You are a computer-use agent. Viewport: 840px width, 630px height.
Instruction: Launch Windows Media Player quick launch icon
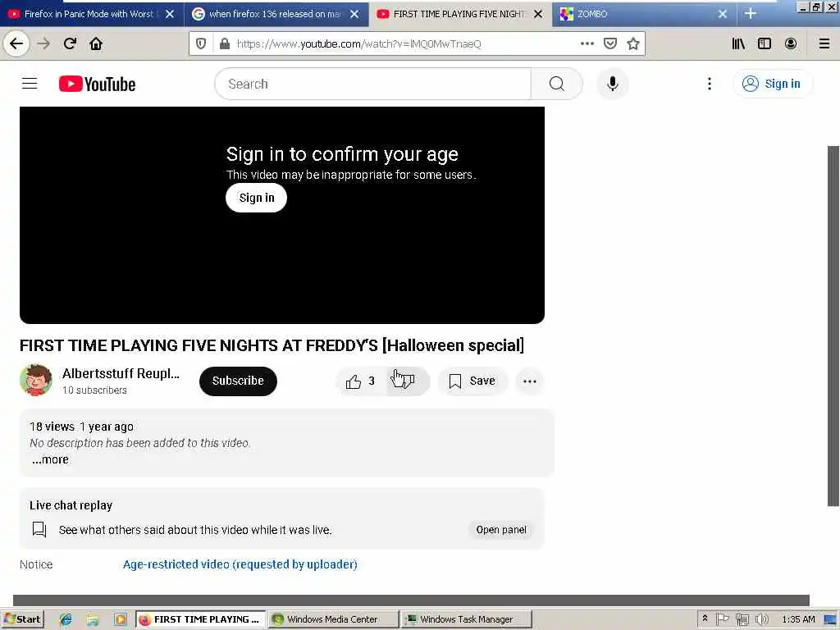pos(120,619)
